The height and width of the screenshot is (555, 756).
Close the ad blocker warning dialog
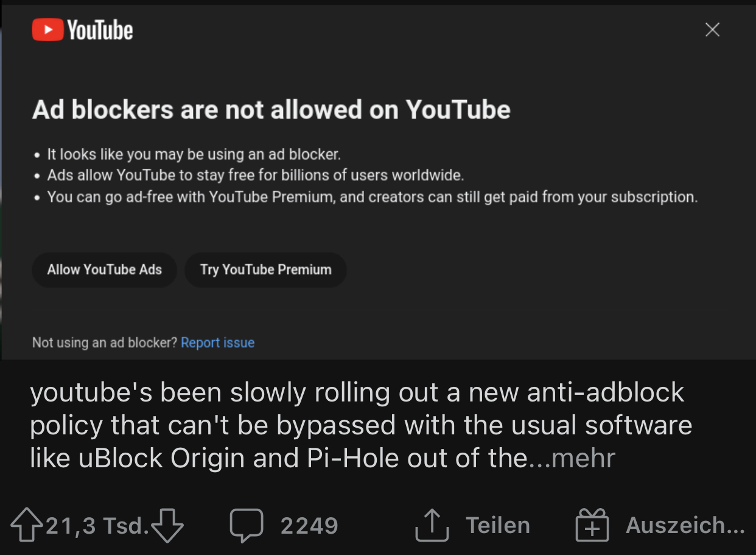tap(712, 30)
